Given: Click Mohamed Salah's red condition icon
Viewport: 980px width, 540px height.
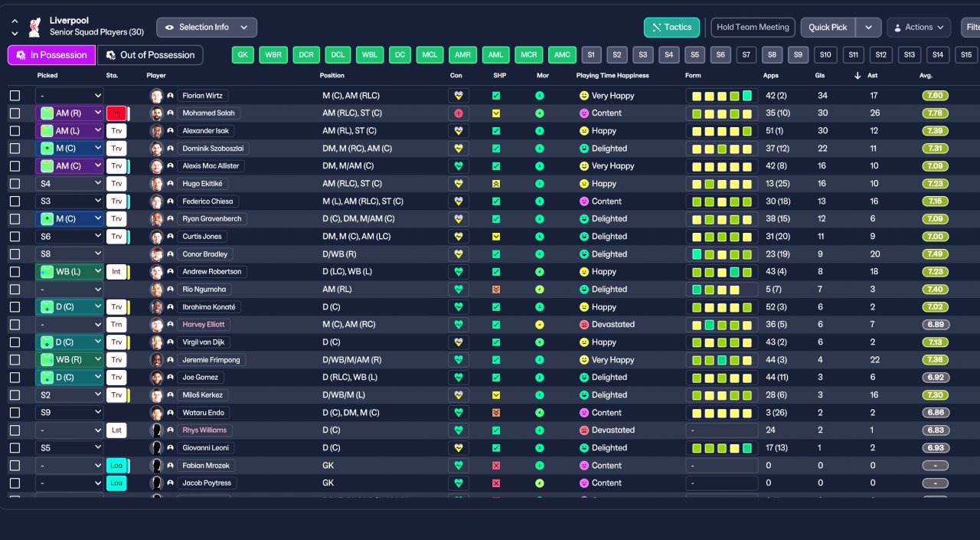Looking at the screenshot, I should (x=459, y=113).
